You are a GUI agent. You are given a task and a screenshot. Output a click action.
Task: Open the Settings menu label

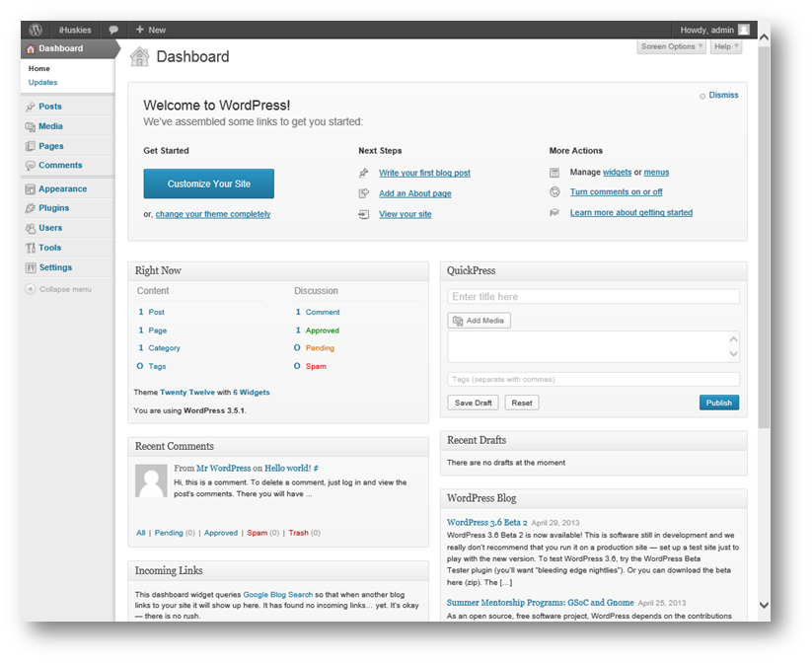(x=55, y=267)
